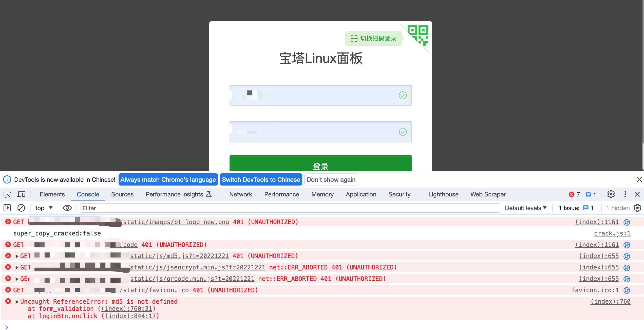Create a live expression with the eye icon

(x=67, y=208)
